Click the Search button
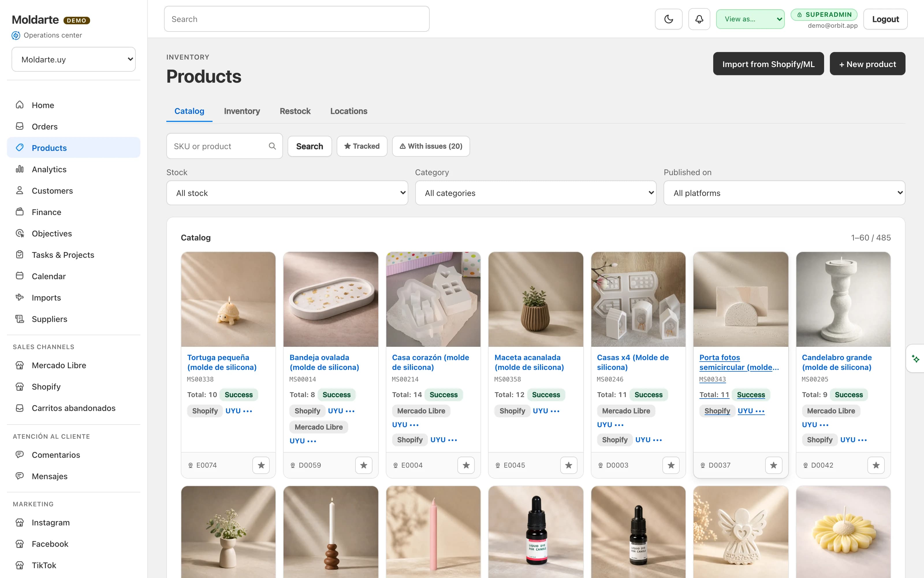The width and height of the screenshot is (924, 578). point(309,146)
